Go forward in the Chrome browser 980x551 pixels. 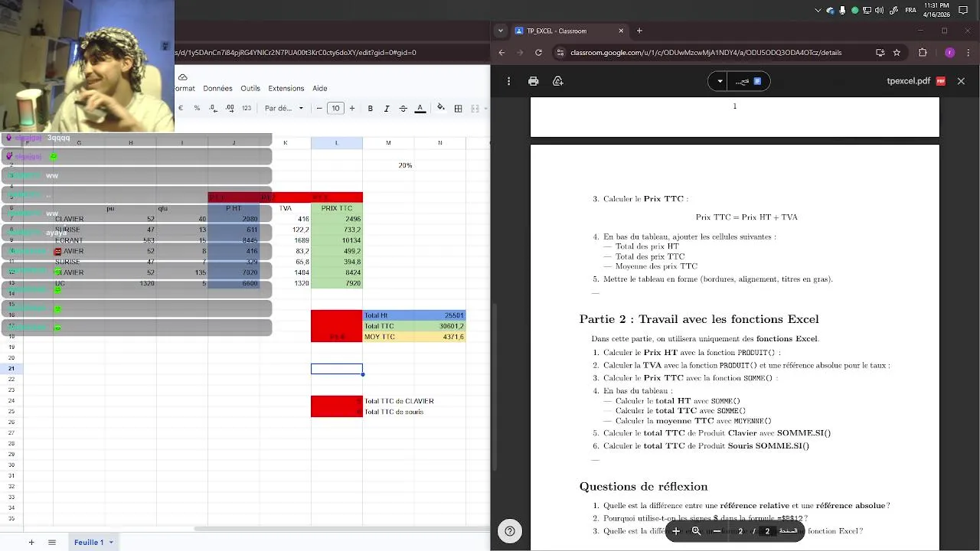coord(520,53)
